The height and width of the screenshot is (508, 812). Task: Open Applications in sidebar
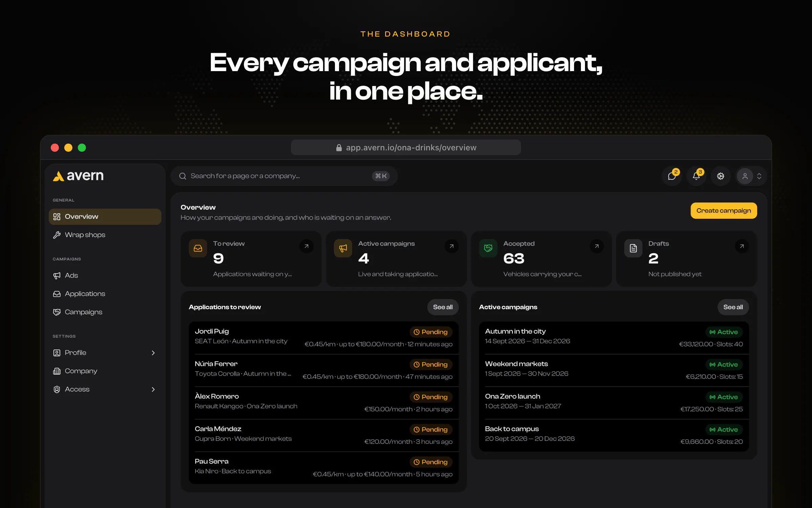(x=105, y=294)
